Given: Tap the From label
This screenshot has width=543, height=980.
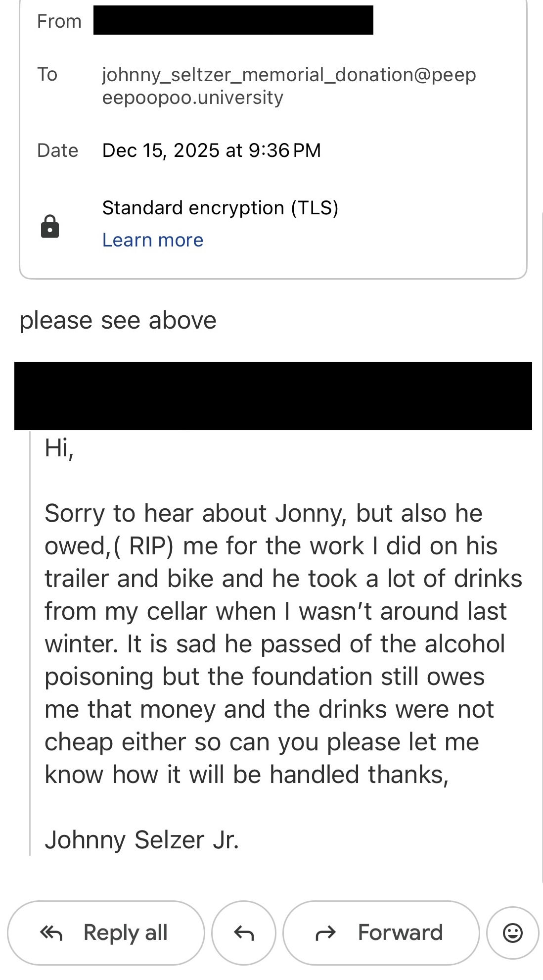Looking at the screenshot, I should coord(59,21).
